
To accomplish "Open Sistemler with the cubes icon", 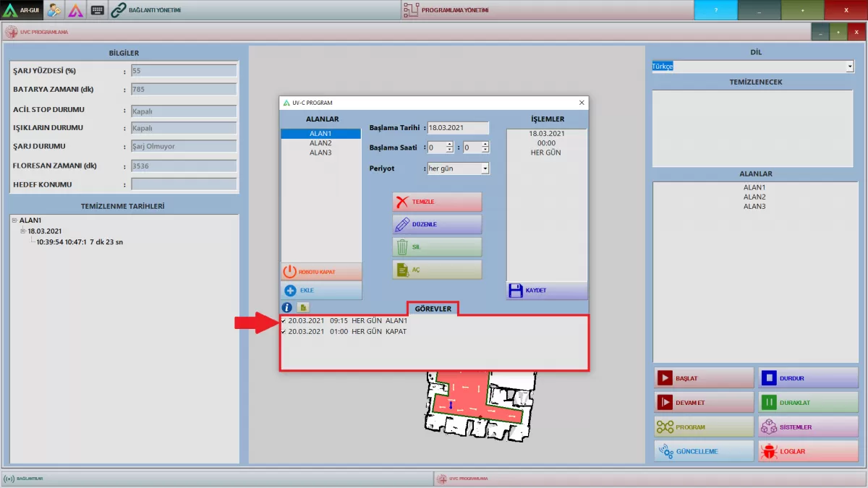I will pyautogui.click(x=807, y=427).
